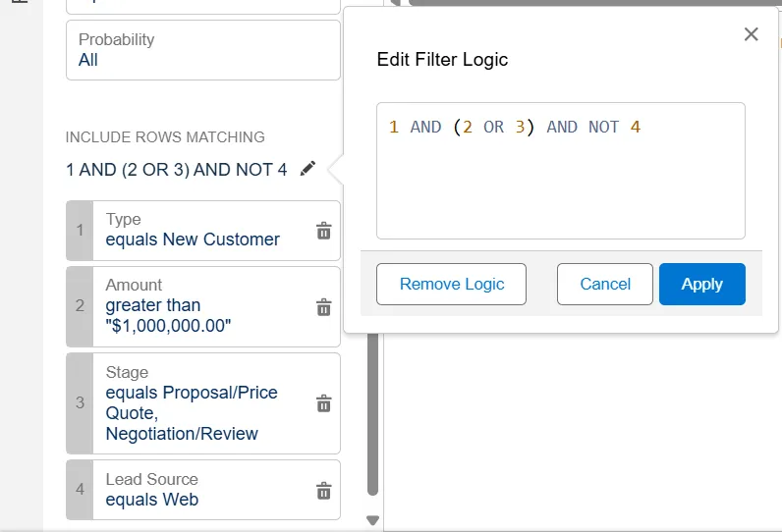The width and height of the screenshot is (782, 532).
Task: Open the Type equals New Customer filter
Action: (203, 230)
